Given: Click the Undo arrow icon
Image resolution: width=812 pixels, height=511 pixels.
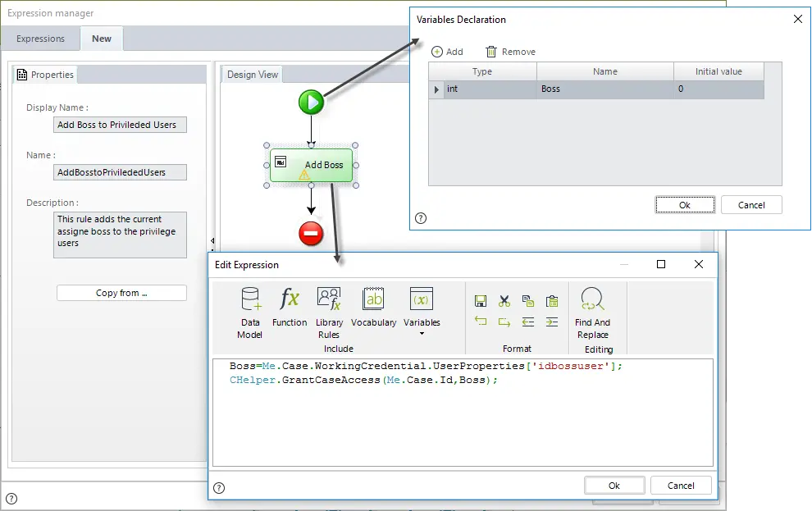Looking at the screenshot, I should [x=480, y=322].
